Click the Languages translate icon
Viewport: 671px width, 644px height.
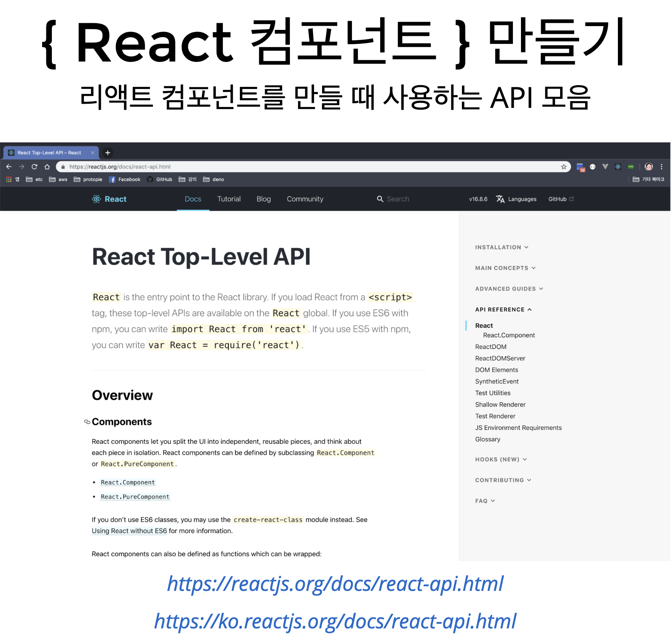pos(500,199)
